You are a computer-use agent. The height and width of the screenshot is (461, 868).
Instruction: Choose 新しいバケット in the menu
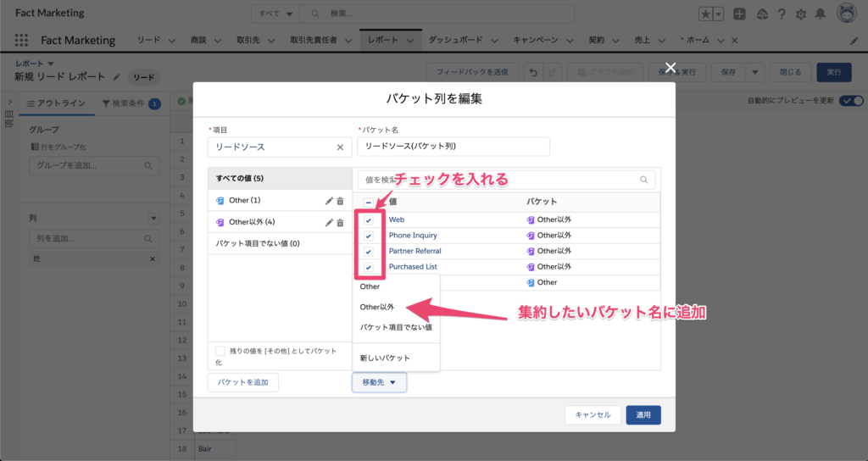(x=396, y=358)
